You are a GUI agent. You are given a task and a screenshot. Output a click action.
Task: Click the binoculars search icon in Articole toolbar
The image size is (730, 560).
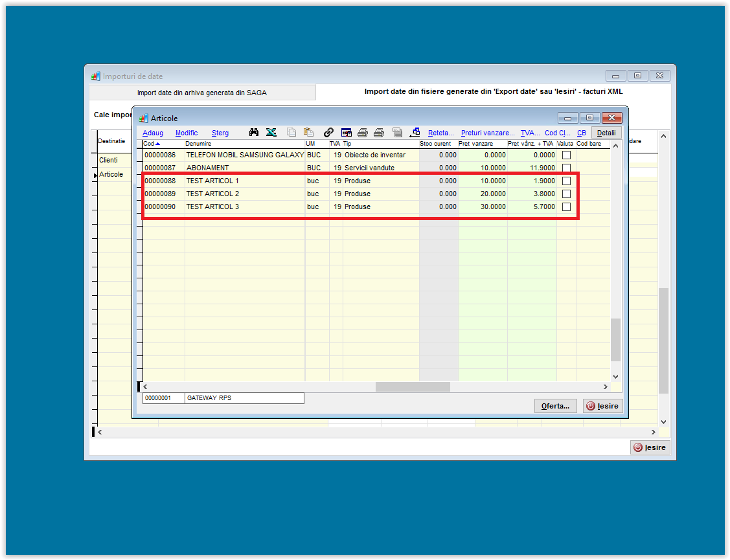(254, 133)
